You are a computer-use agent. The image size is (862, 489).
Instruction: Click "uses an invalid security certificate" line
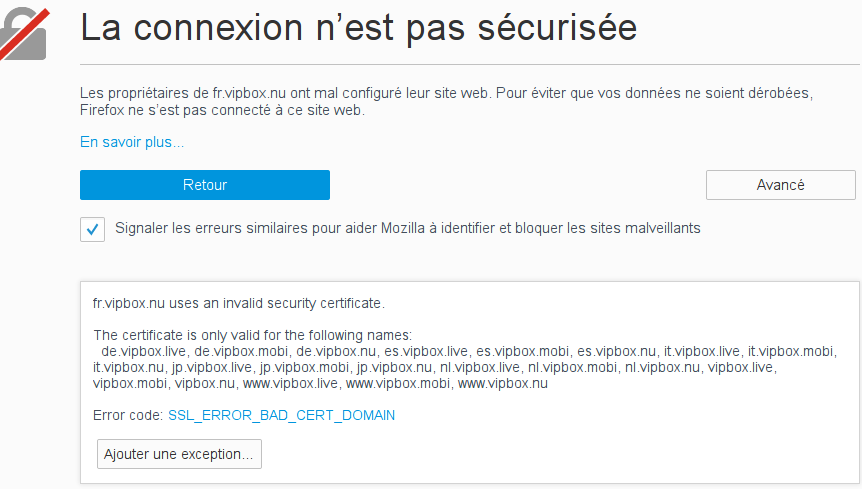[x=238, y=302]
